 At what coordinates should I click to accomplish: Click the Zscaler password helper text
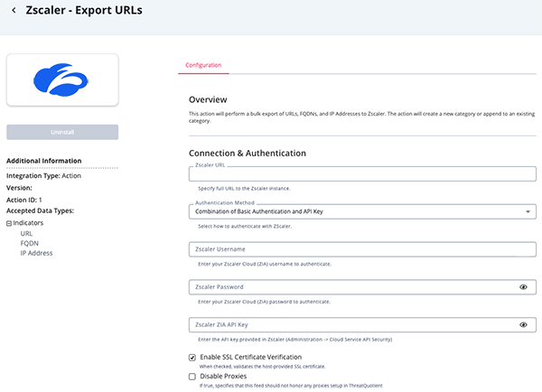(x=264, y=302)
